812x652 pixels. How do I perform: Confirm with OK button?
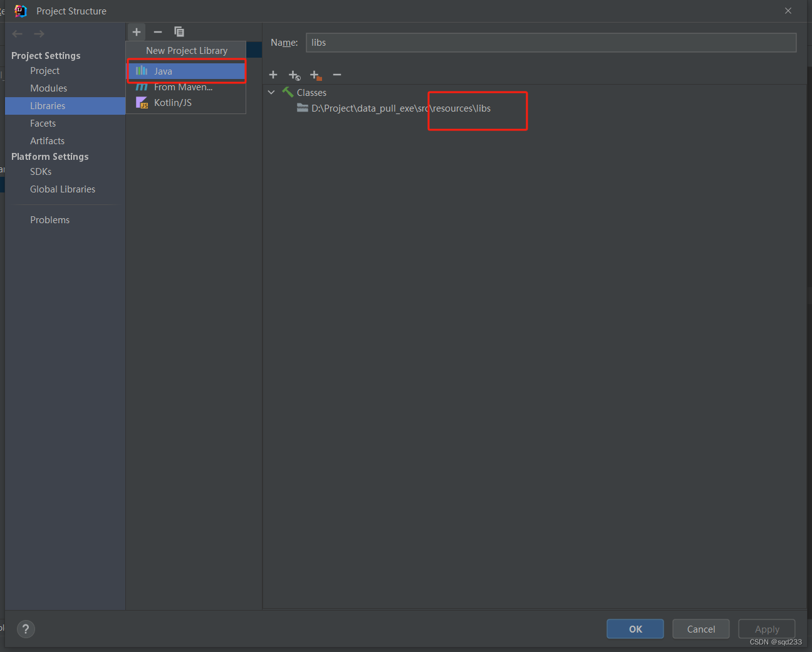click(635, 629)
